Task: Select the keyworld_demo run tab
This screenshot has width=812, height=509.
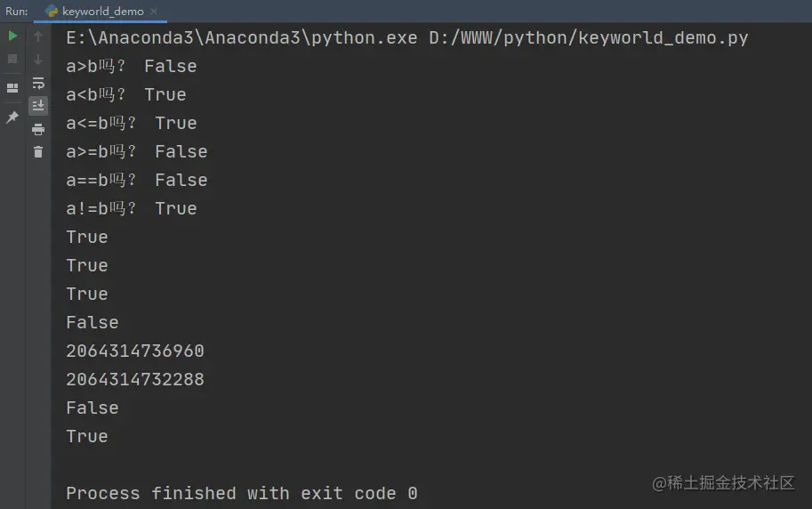Action: coord(100,11)
